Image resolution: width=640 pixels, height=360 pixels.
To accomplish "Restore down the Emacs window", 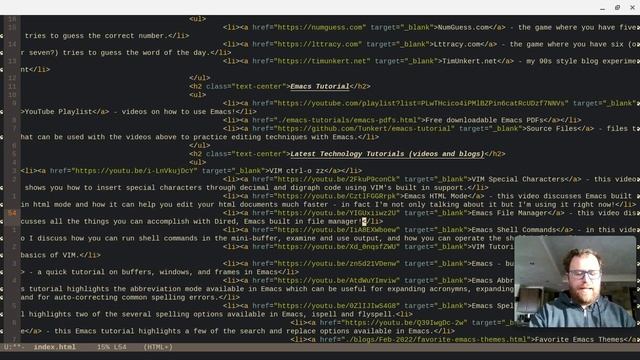I will coord(617,8).
